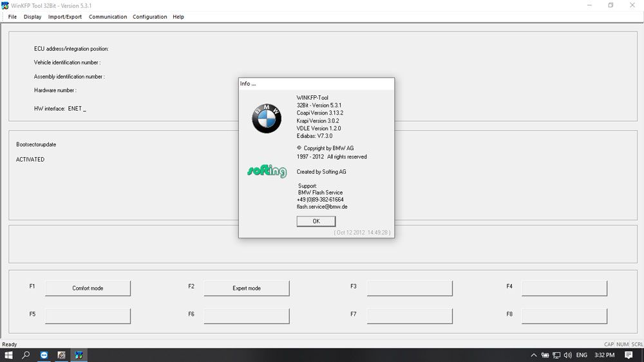The height and width of the screenshot is (362, 644).
Task: Click 'Created by Softing AG' text
Action: click(321, 172)
